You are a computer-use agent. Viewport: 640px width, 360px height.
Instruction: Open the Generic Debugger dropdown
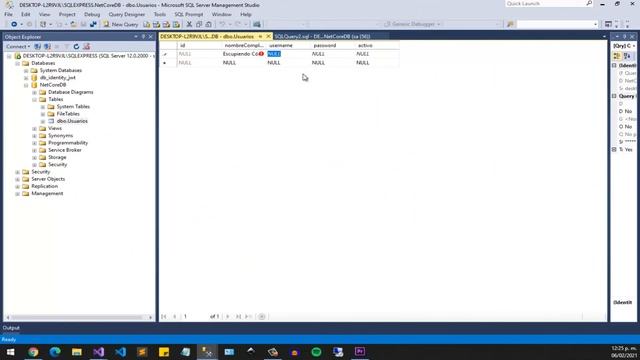coord(413,24)
